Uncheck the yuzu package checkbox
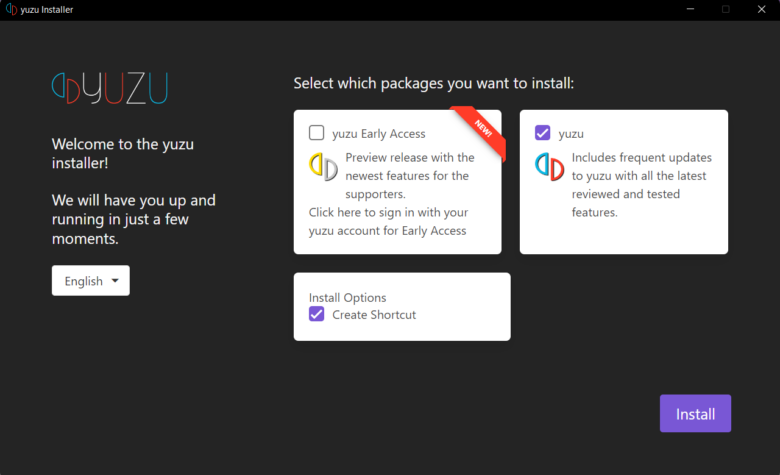The image size is (780, 475). (543, 133)
